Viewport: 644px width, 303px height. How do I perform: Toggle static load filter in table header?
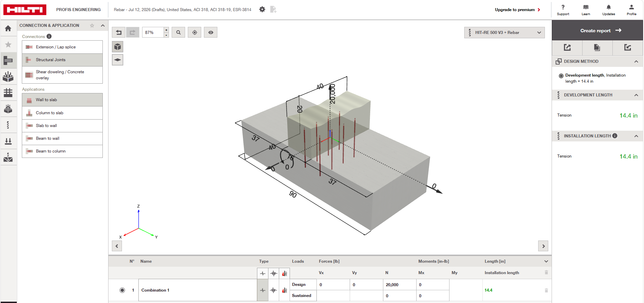tap(263, 273)
